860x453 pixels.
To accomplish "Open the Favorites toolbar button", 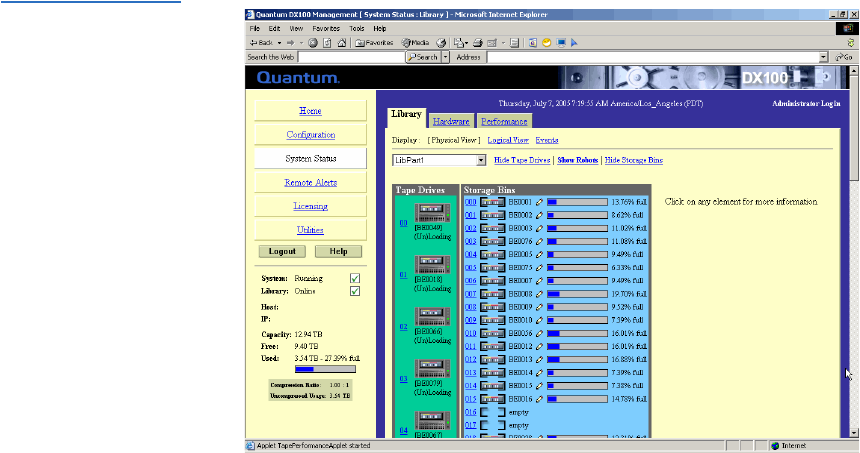I will pos(374,43).
